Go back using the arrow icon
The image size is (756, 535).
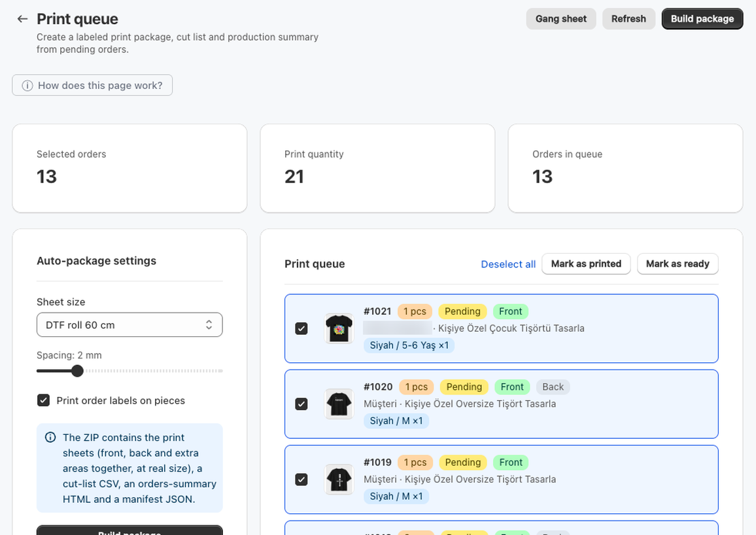pyautogui.click(x=22, y=19)
